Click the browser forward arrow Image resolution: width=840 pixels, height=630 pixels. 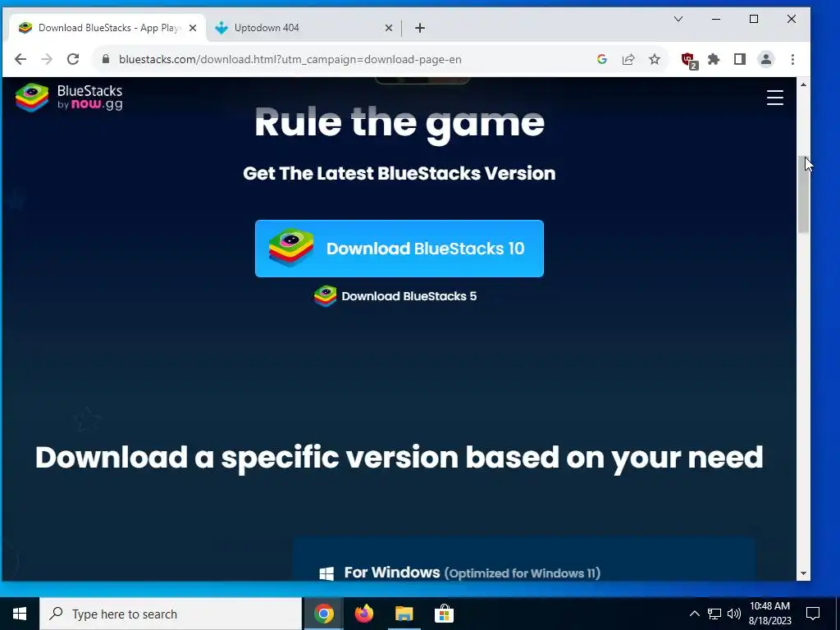[x=47, y=59]
